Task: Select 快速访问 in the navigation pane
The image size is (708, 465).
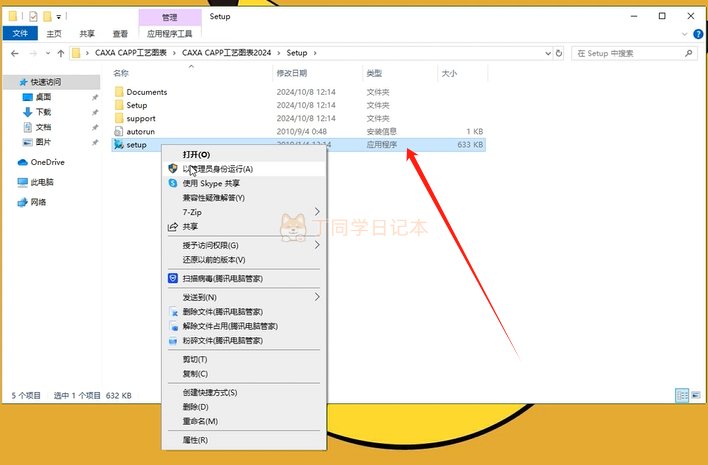Action: tap(52, 82)
